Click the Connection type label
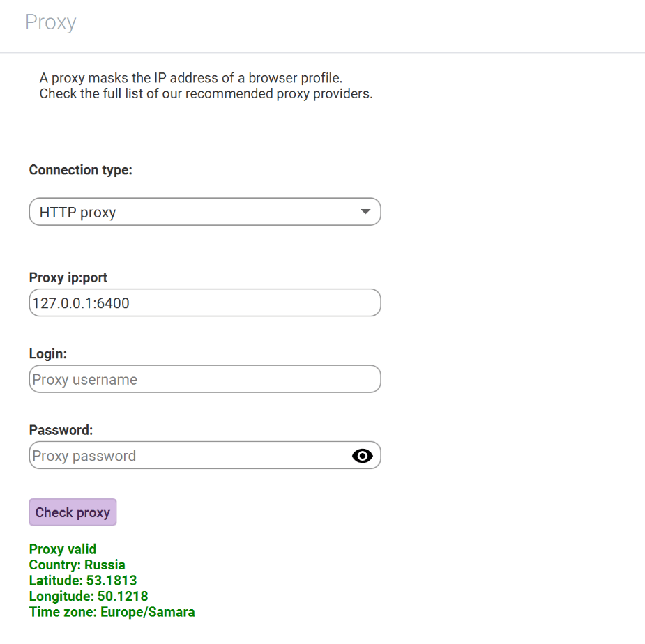 pos(81,170)
